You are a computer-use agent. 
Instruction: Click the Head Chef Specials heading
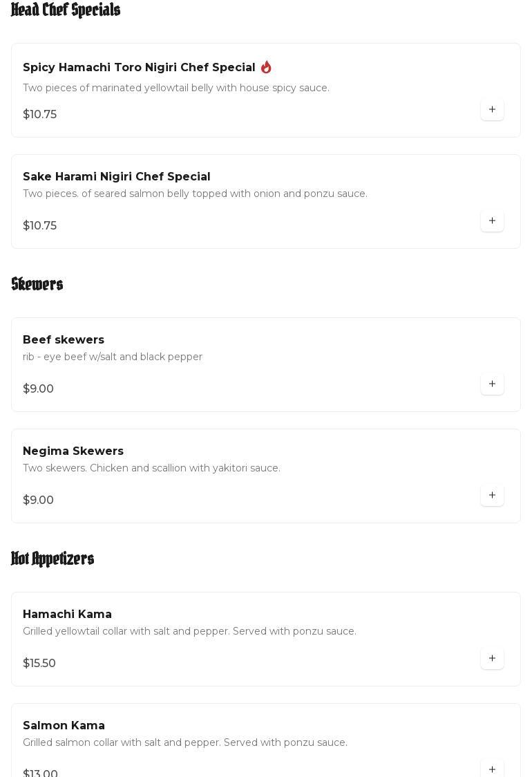(66, 10)
